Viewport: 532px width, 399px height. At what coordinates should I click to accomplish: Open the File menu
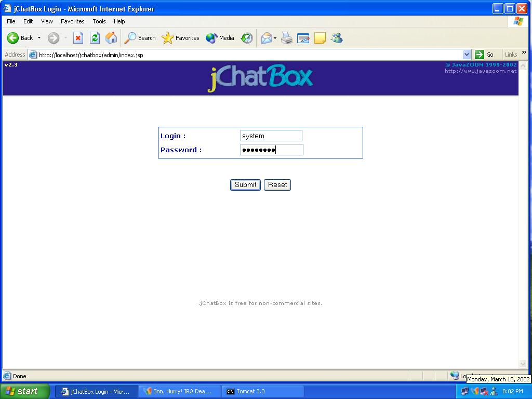[x=11, y=21]
